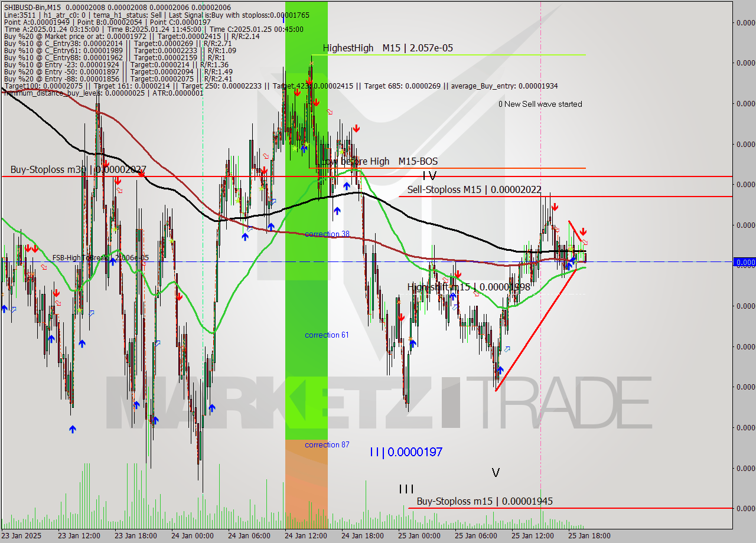Screen dimensions: 756x543
Task: Select the 'I V' wave label
Action: (x=429, y=175)
